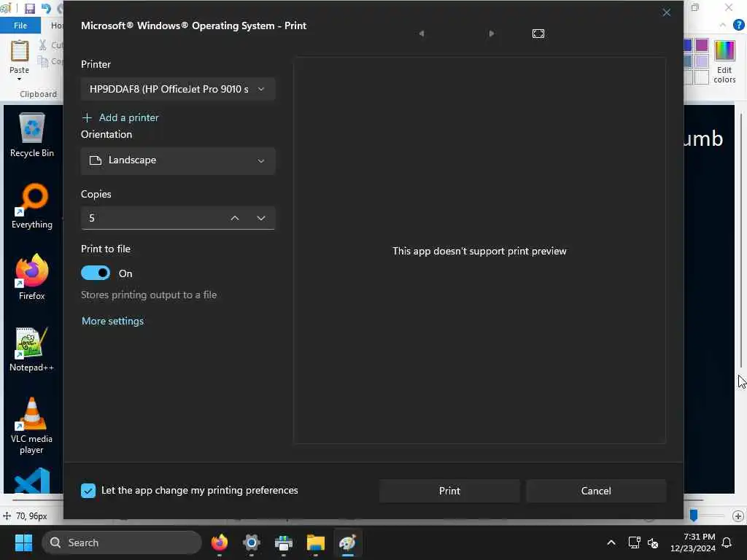Click the Undo icon in Paint quick access
This screenshot has height=560, width=747.
click(x=46, y=9)
